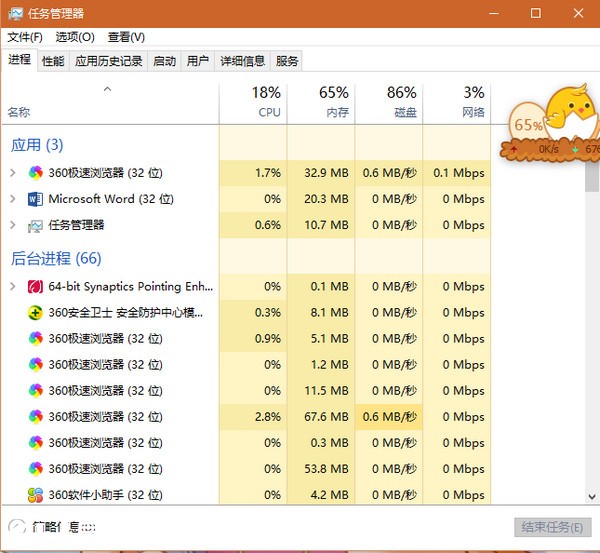This screenshot has width=600, height=553.
Task: Open the 文件(F) menu
Action: tap(25, 37)
